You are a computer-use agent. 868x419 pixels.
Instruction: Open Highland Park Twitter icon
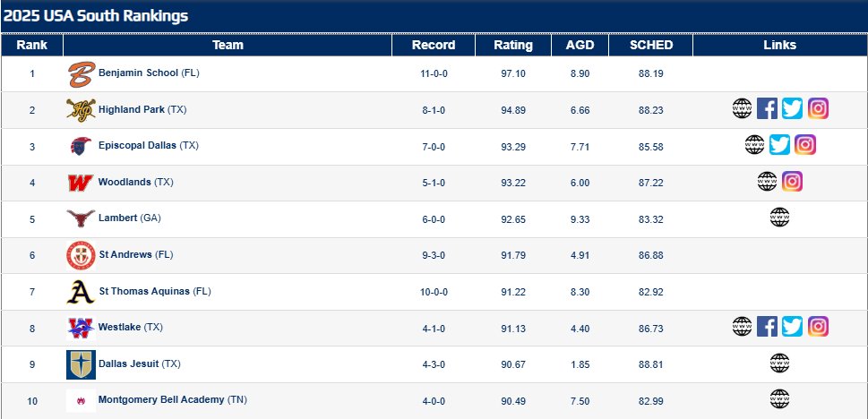pos(792,108)
